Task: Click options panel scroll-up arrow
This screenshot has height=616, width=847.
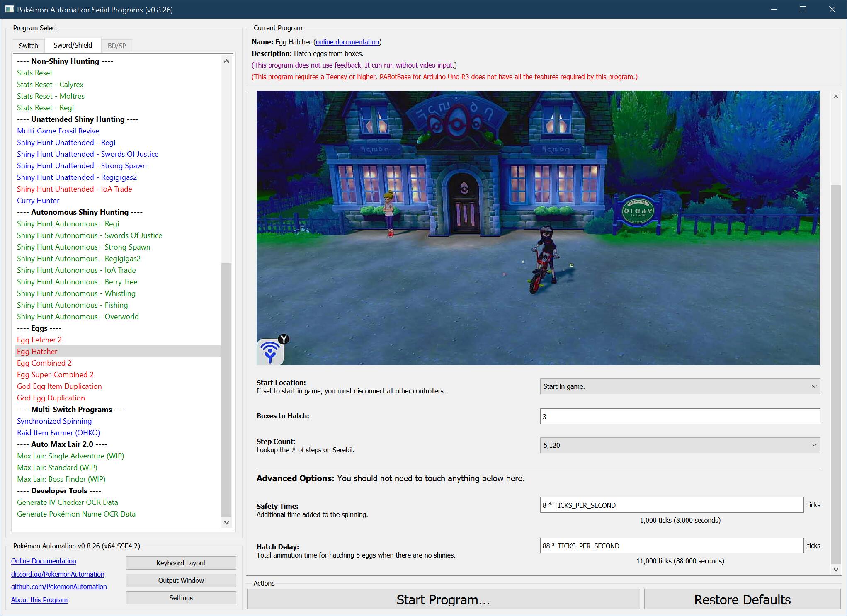Action: coord(836,97)
